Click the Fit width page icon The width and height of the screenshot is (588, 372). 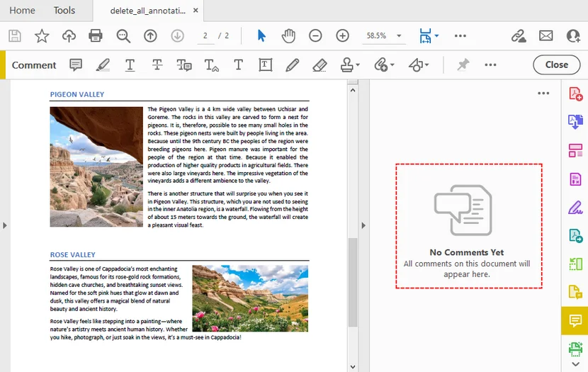tap(425, 36)
